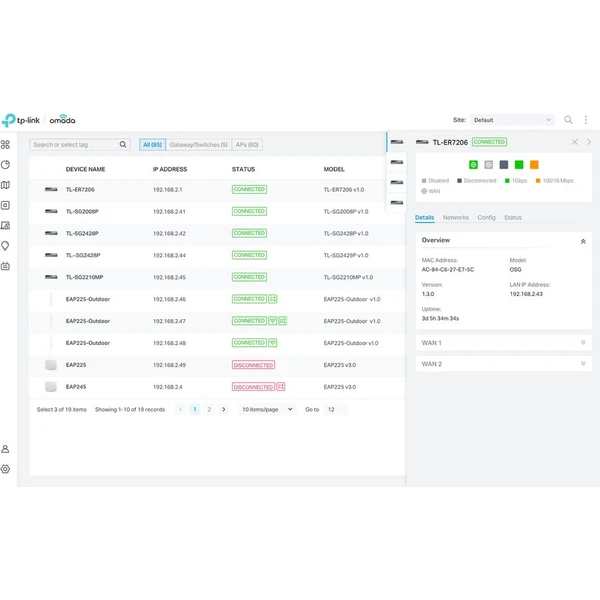Click the TL-ER7206 router device icon in table
Screen dimensions: 600x600
[51, 189]
